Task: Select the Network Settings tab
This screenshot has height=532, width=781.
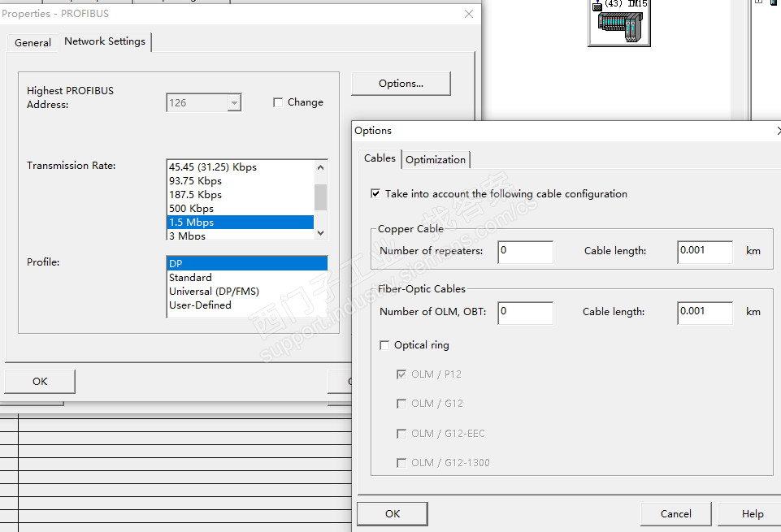Action: 105,41
